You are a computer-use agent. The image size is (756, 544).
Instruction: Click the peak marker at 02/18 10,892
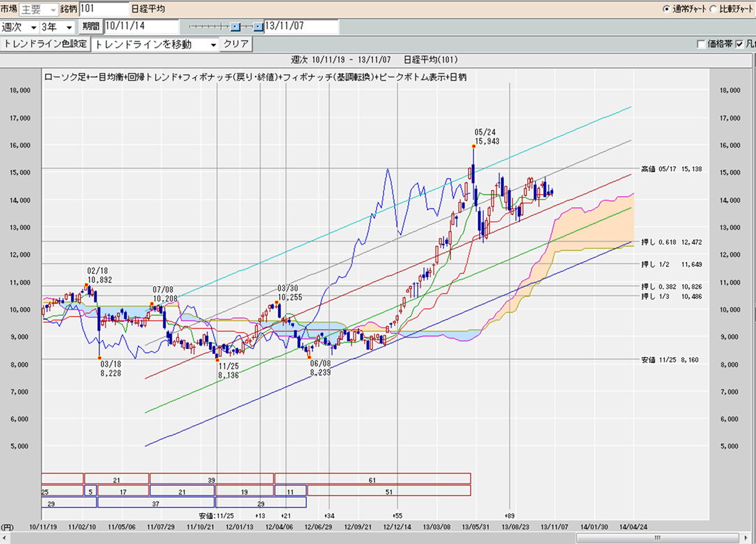pyautogui.click(x=87, y=286)
